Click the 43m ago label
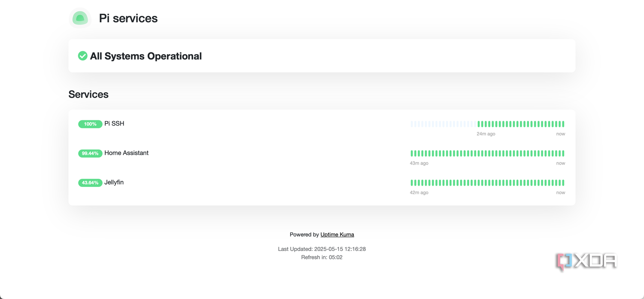The image size is (644, 299). click(419, 163)
